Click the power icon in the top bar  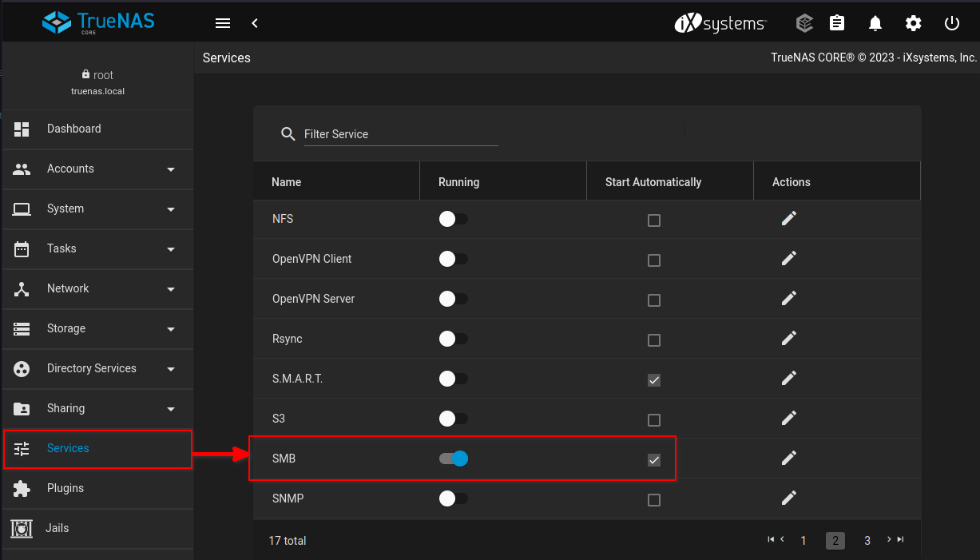click(x=951, y=23)
